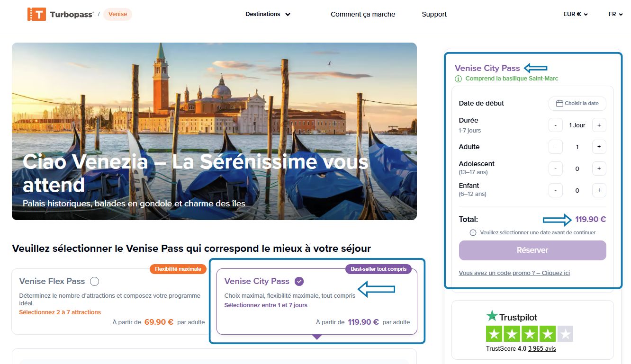Increase the Adulte count with plus
631x364 pixels.
(x=599, y=147)
